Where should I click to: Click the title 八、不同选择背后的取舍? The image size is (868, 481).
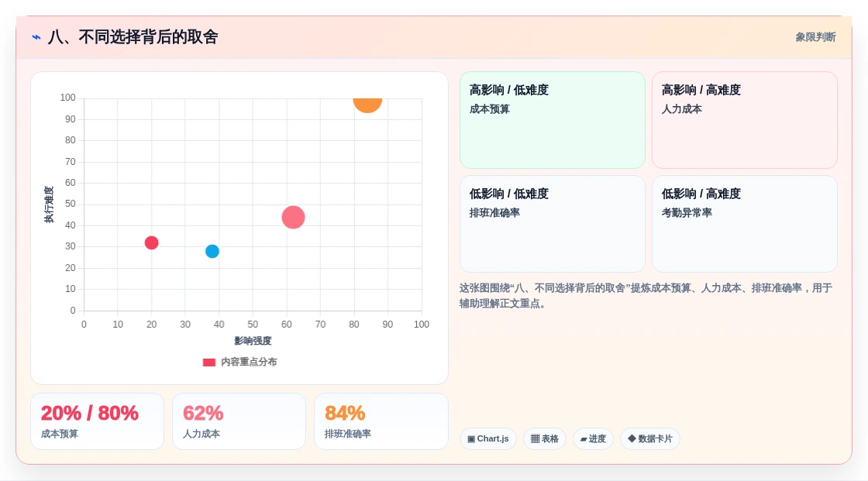133,37
